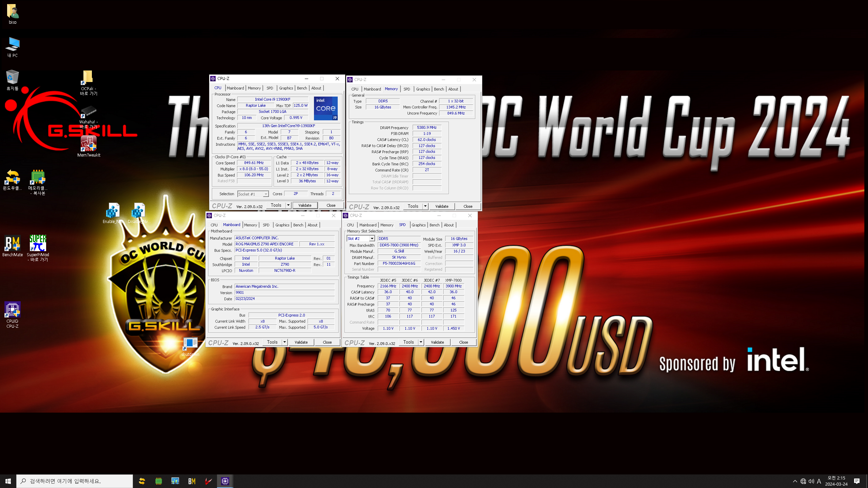This screenshot has height=488, width=868.
Task: Click Tools button in the Memory window
Action: (413, 206)
